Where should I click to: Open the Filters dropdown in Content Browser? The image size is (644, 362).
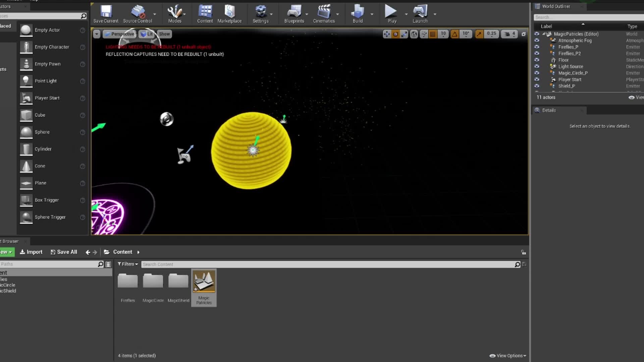128,264
